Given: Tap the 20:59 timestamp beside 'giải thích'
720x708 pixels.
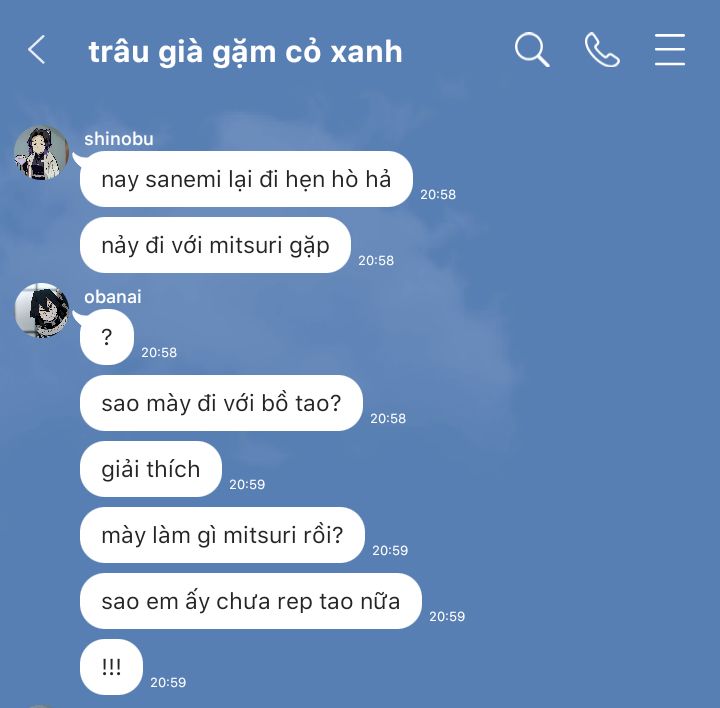Looking at the screenshot, I should coord(247,484).
